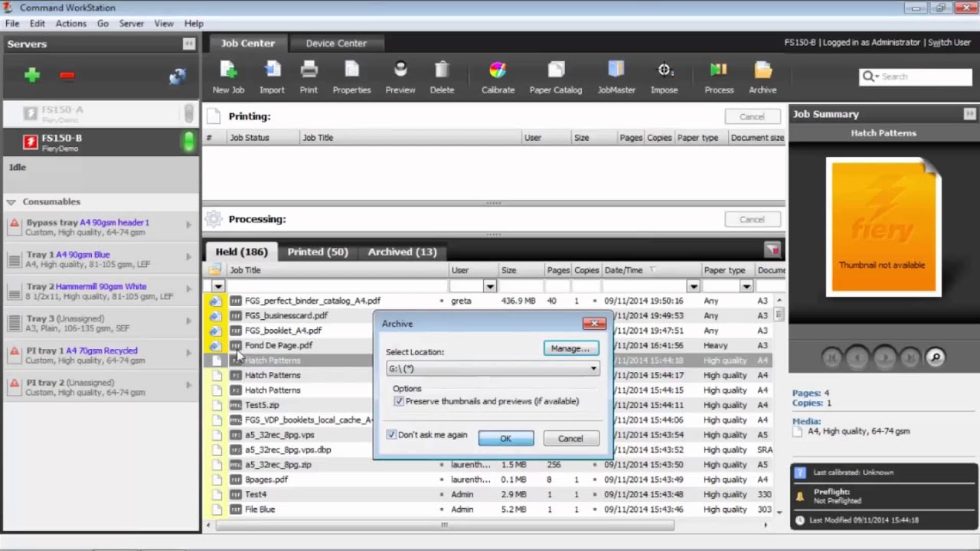Screen dimensions: 980x551
Task: Sort by the Job Title column header
Action: coord(337,270)
